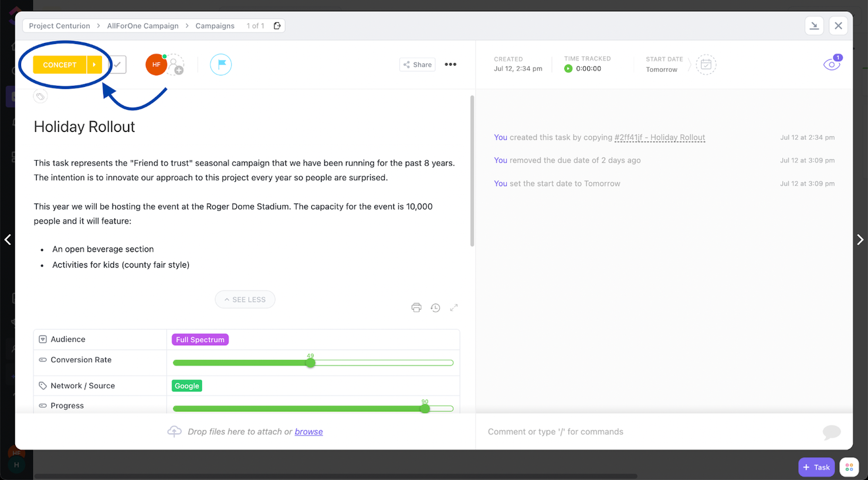
Task: Open the Campaigns breadcrumb
Action: (x=215, y=26)
